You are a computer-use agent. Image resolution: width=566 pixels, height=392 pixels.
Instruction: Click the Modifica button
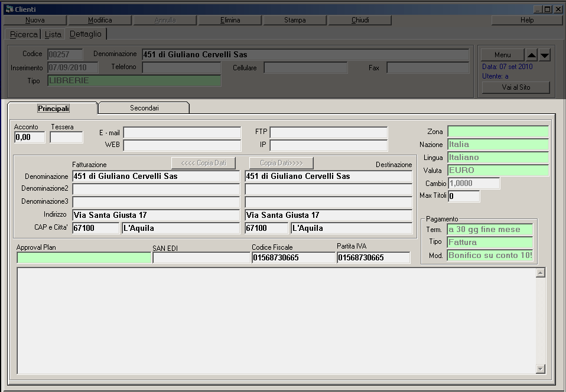(x=100, y=20)
